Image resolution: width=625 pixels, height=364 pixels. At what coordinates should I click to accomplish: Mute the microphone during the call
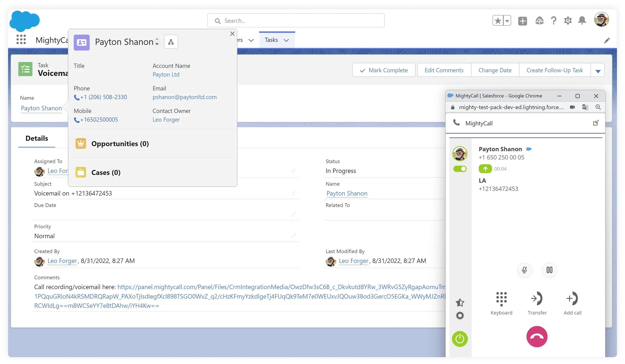[x=524, y=270]
